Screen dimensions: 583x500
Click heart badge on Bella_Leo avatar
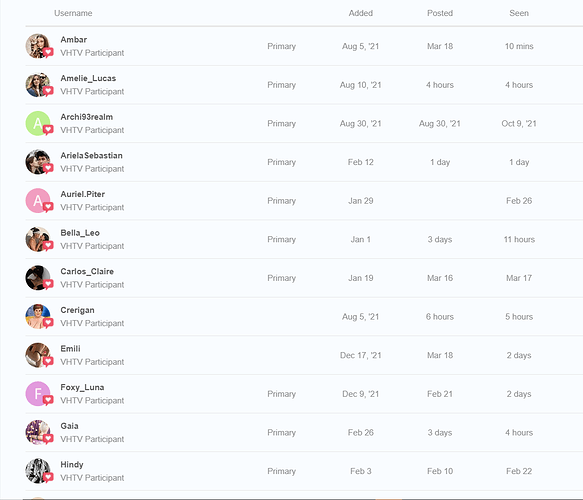click(48, 246)
